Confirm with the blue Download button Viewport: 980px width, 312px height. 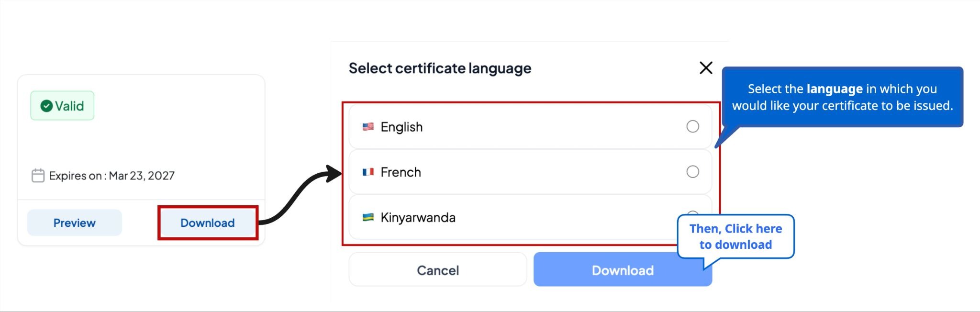click(x=623, y=270)
